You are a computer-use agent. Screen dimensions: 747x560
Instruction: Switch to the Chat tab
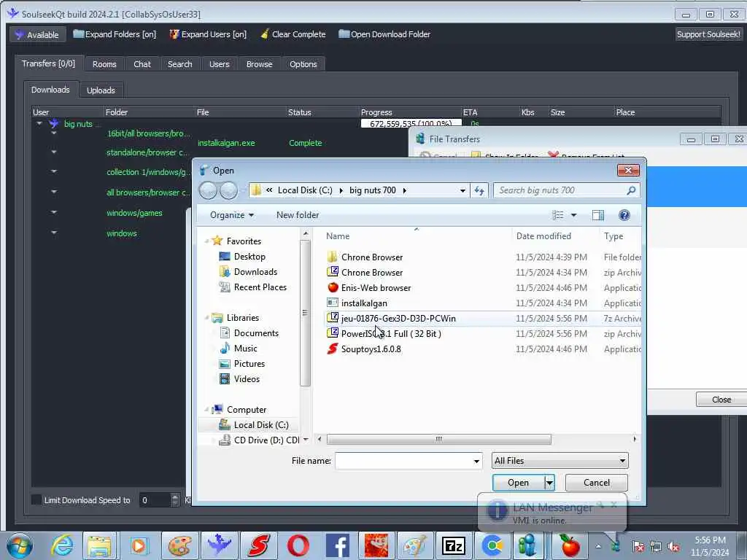[142, 64]
